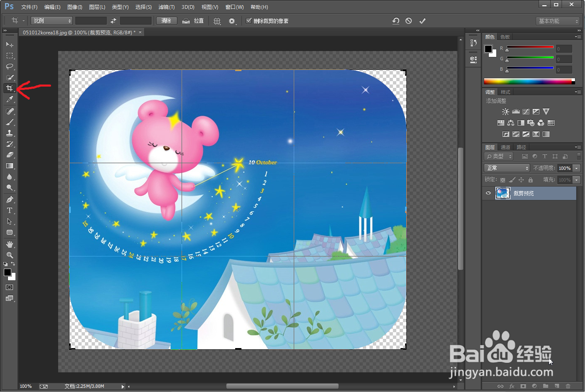Open the Color panel flyout menu
This screenshot has width=585, height=392.
578,37
